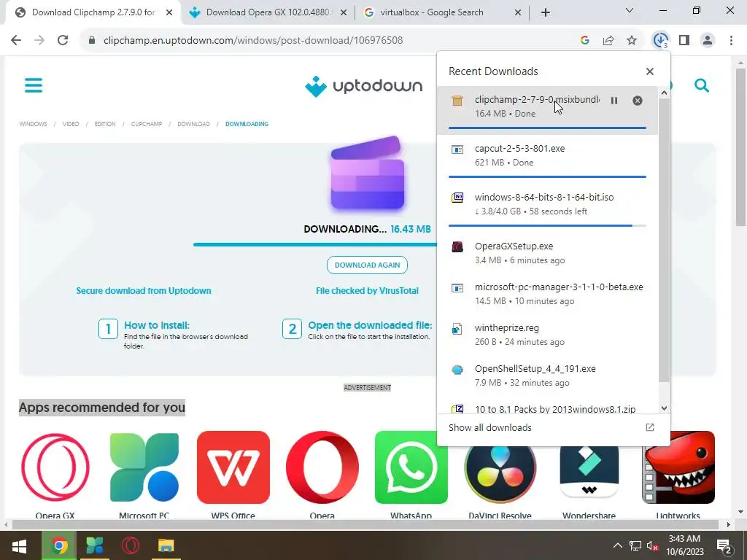
Task: Open File Explorer from the taskbar
Action: tap(166, 545)
